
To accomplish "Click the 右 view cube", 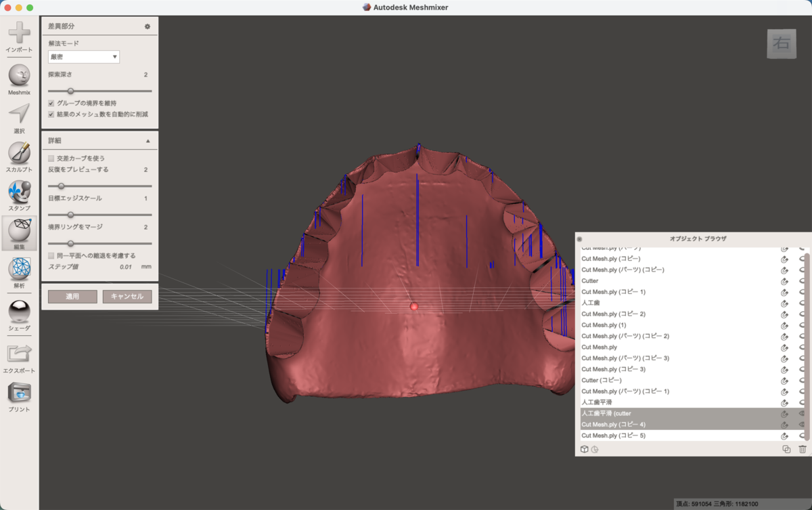I will [x=782, y=43].
